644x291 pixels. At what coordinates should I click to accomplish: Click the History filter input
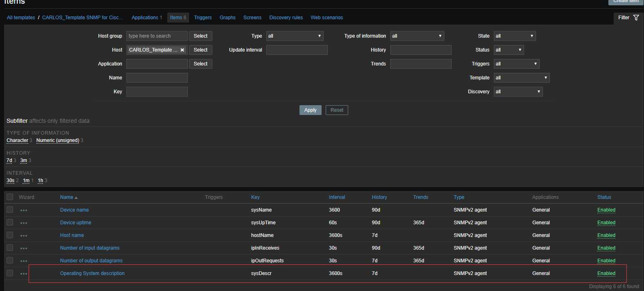421,50
